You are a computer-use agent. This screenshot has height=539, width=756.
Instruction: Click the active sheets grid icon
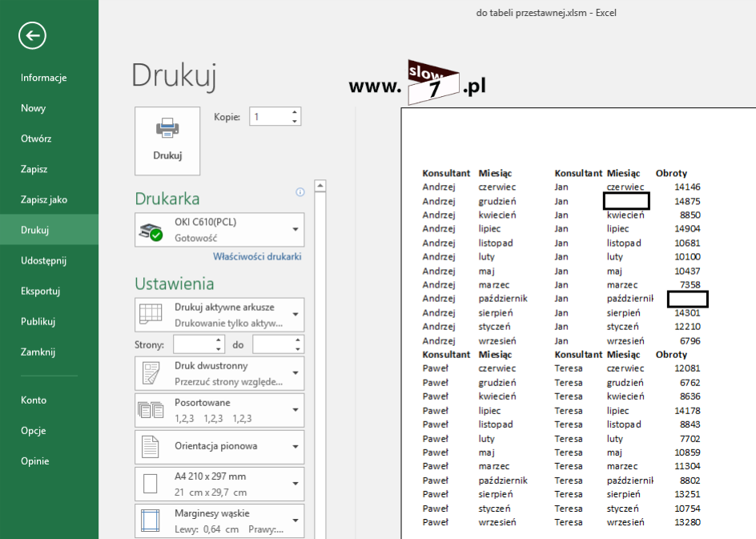pos(151,314)
